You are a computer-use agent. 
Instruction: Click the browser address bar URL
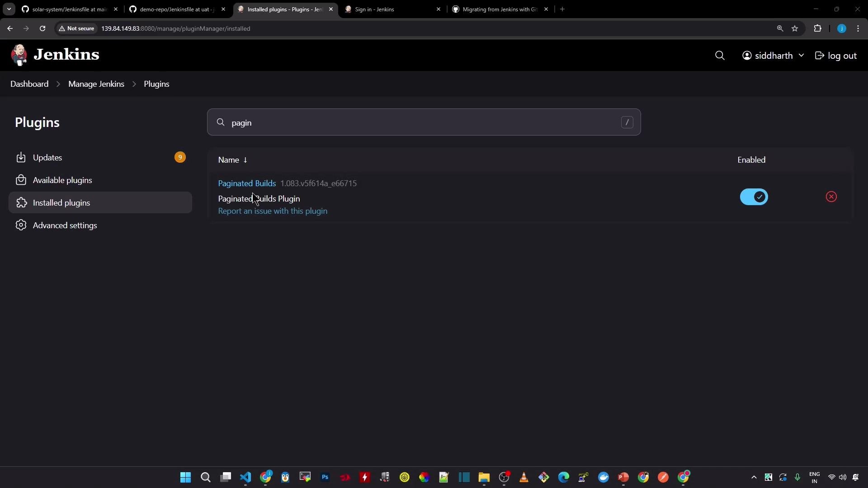coord(175,28)
